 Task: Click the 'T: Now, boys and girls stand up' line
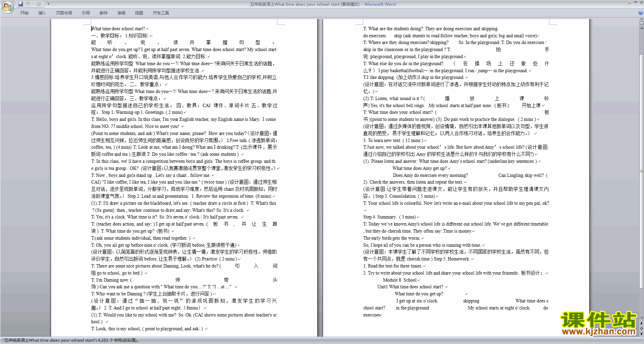(x=151, y=176)
